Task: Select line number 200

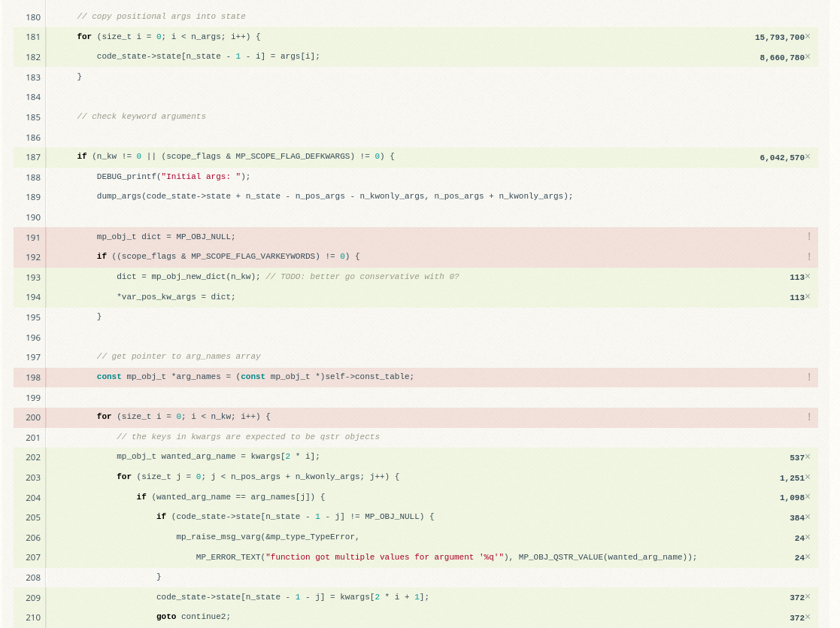Action: click(33, 417)
